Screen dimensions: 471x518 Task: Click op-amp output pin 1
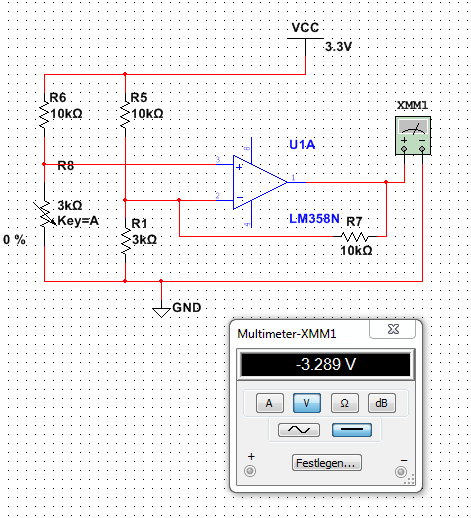[296, 182]
